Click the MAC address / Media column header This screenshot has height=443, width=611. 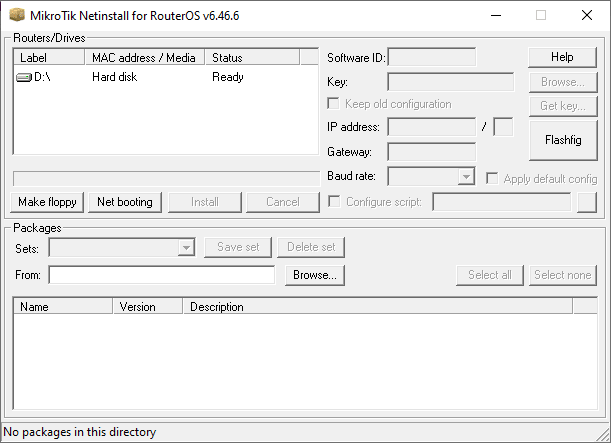(x=145, y=58)
